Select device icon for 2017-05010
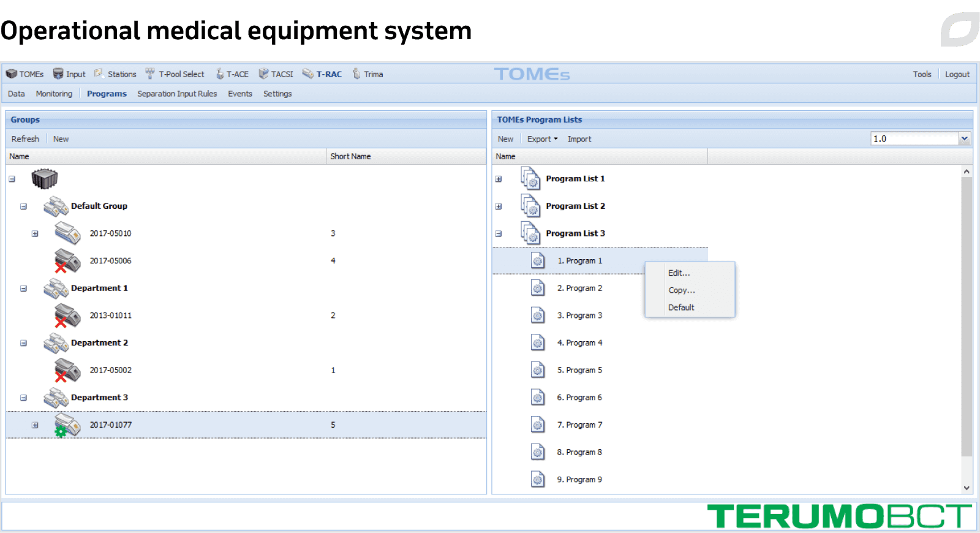 tap(67, 233)
